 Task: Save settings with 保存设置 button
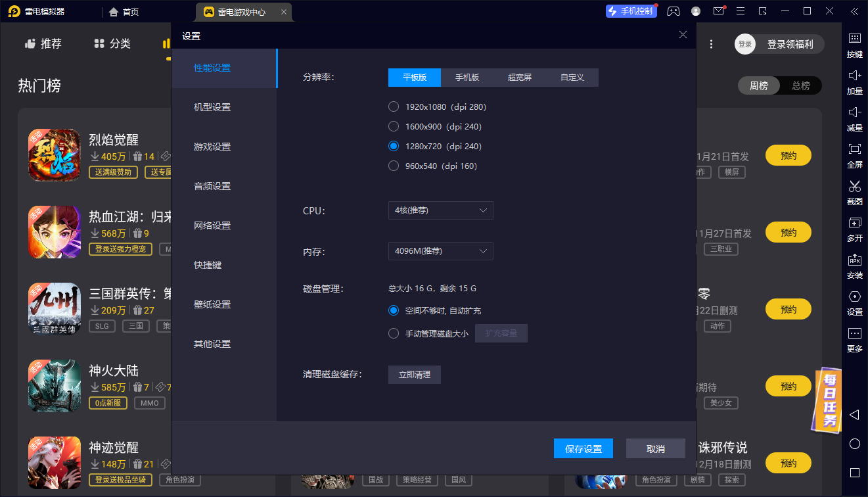[x=583, y=448]
